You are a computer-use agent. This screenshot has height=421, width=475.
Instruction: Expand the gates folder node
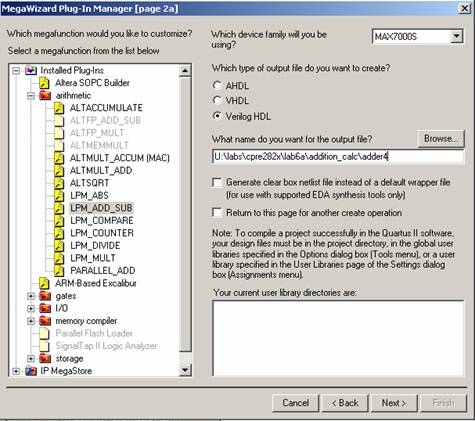coord(31,296)
